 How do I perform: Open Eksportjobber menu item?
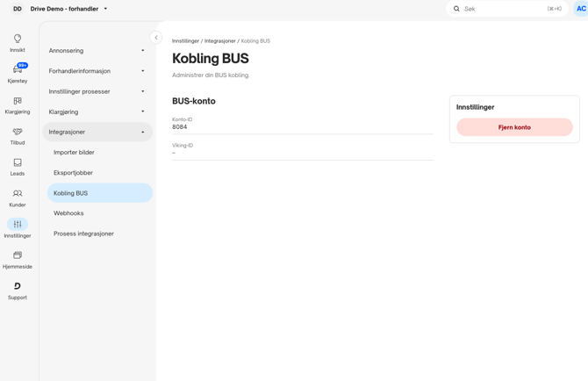(x=99, y=173)
